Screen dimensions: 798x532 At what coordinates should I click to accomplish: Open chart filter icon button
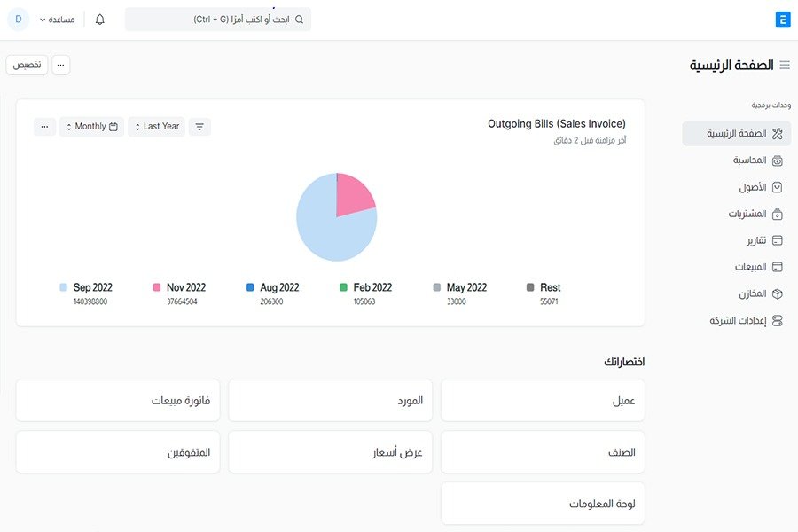tap(199, 127)
